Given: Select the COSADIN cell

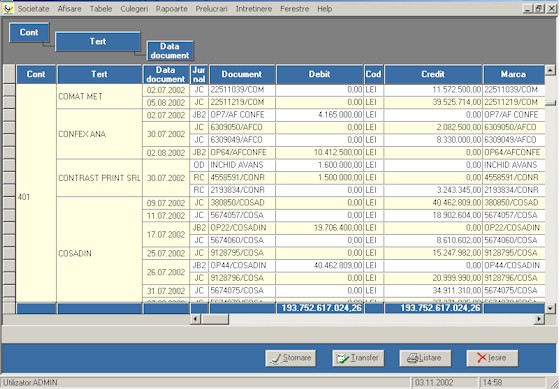Looking at the screenshot, I should pyautogui.click(x=99, y=249).
